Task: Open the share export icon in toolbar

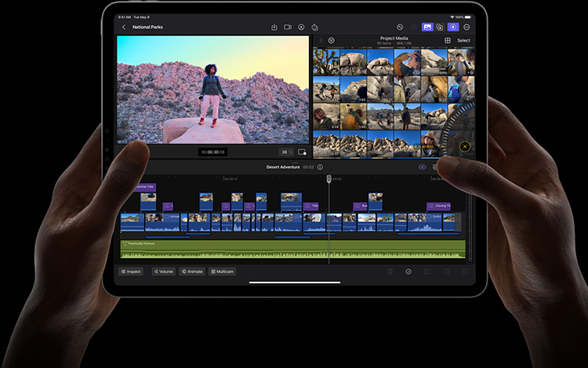Action: coord(314,27)
